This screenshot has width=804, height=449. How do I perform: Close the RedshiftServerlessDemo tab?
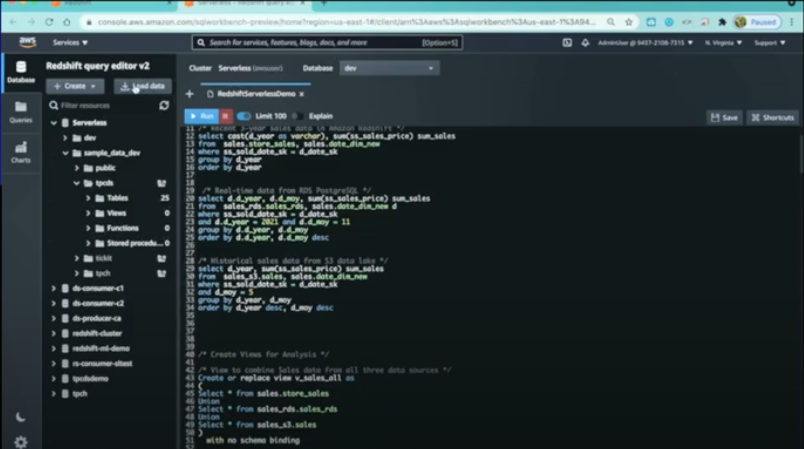coord(302,94)
